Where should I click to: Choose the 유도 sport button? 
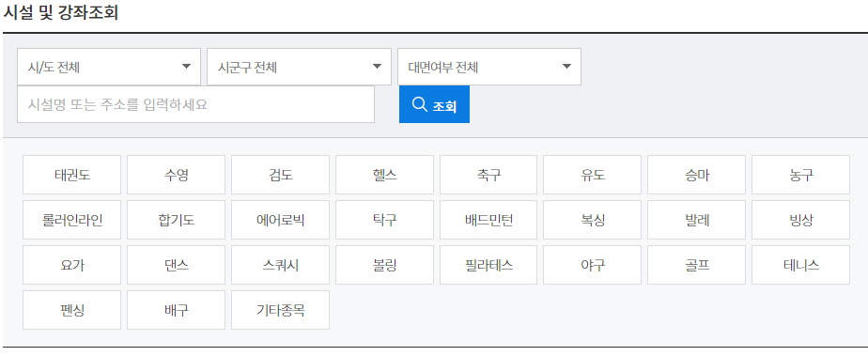[593, 175]
